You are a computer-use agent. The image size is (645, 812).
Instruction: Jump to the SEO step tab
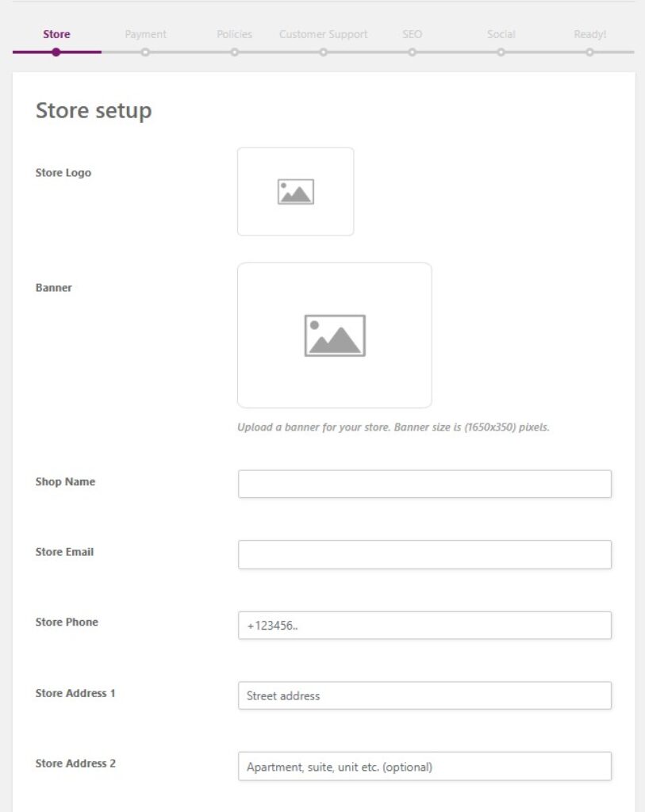pyautogui.click(x=412, y=34)
